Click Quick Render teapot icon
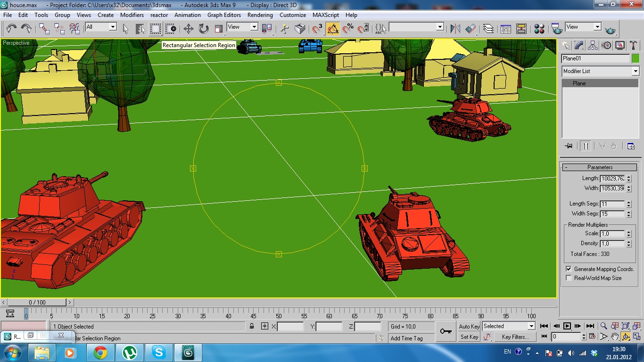644x362 pixels. tap(611, 30)
